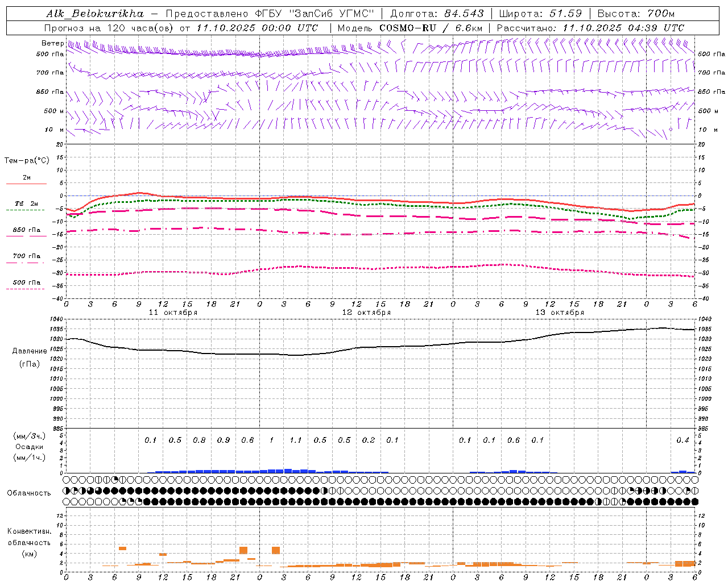728x582 pixels.
Task: Click the pink dotted line sample under 500 гПа
Action: [26, 289]
